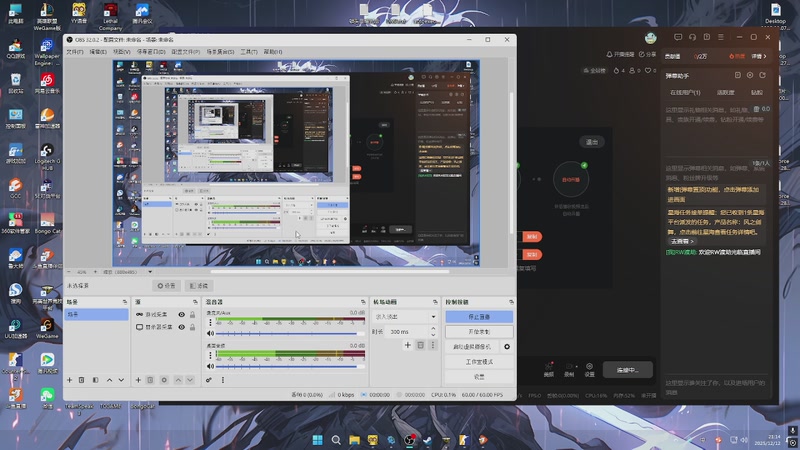Decrease transition duration with down stepper
The height and width of the screenshot is (450, 800).
433,335
